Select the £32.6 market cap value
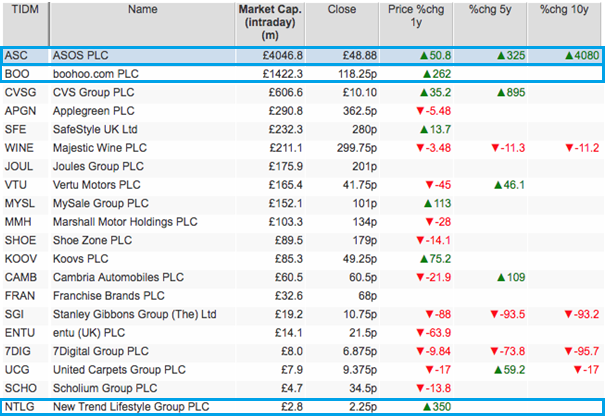 (289, 296)
